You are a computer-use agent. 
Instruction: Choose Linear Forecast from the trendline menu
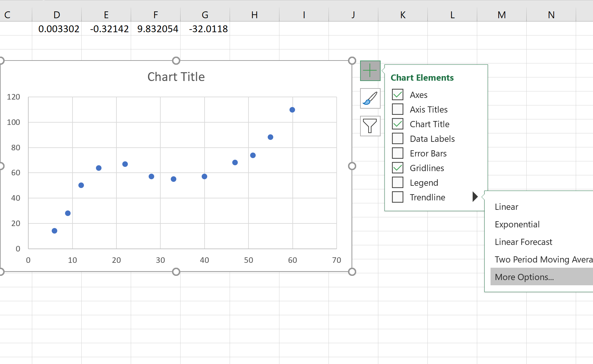[523, 242]
